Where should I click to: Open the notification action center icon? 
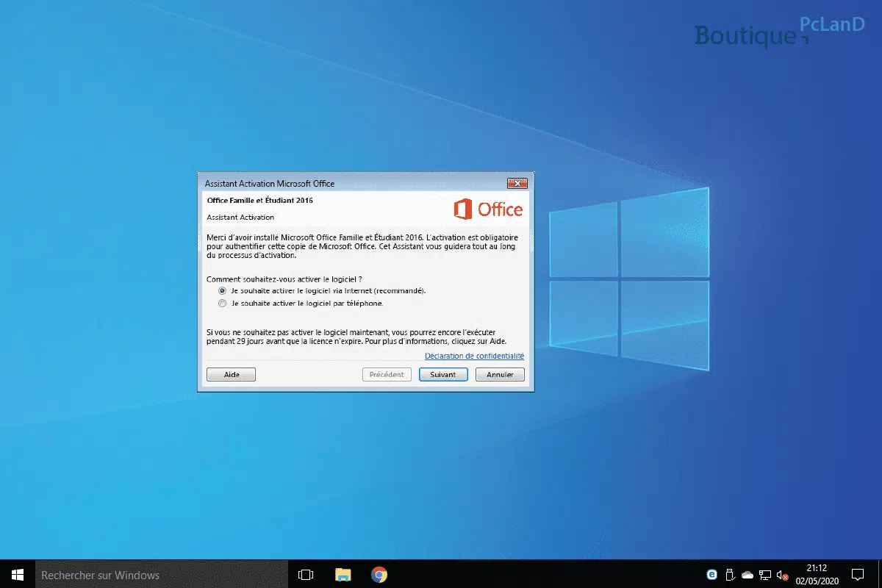pyautogui.click(x=857, y=574)
